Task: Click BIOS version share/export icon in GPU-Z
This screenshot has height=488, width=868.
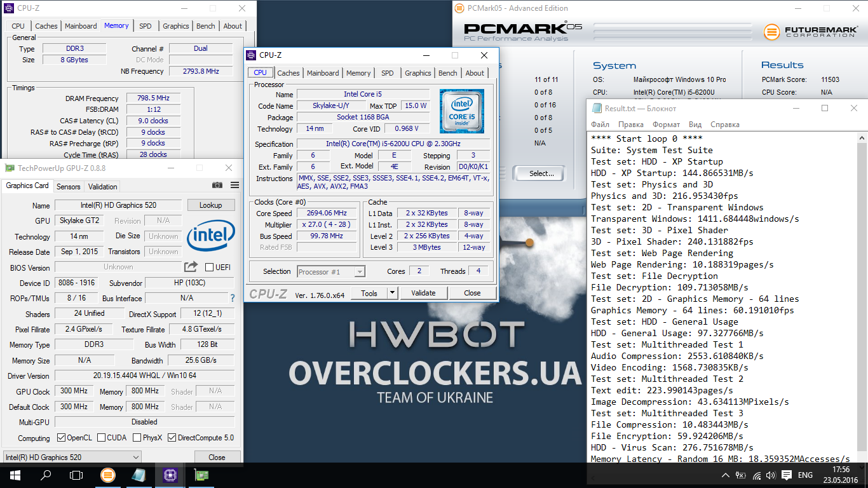Action: tap(191, 267)
